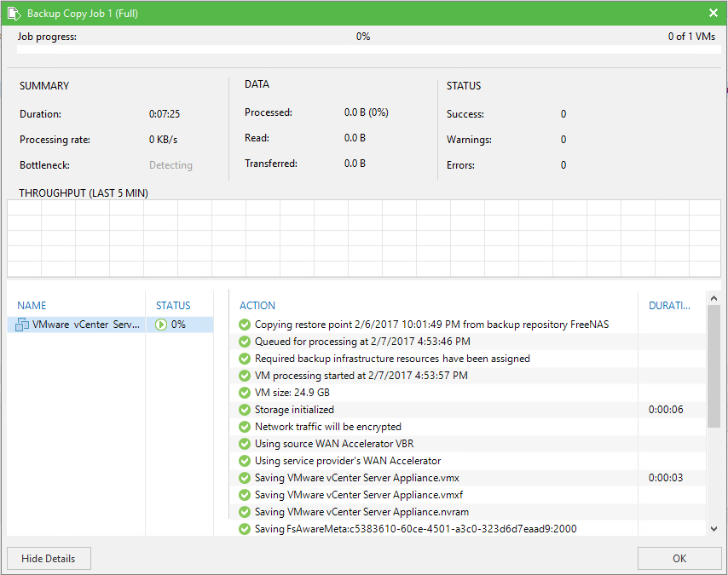Click the 0% in-progress play status icon
The image size is (728, 575).
(161, 325)
